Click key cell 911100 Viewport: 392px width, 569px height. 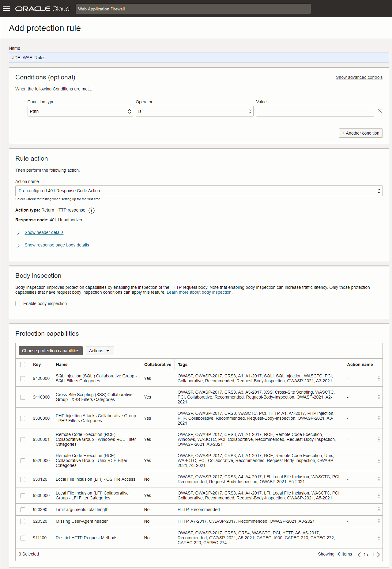pos(40,538)
